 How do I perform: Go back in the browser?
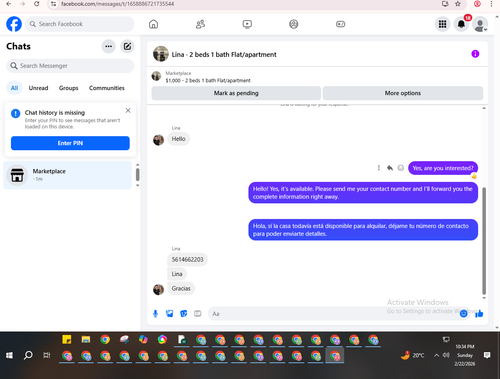[9, 4]
